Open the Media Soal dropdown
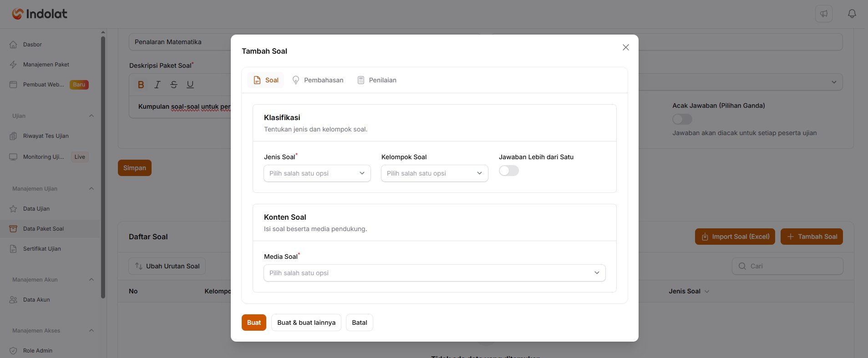This screenshot has height=358, width=868. pyautogui.click(x=435, y=273)
